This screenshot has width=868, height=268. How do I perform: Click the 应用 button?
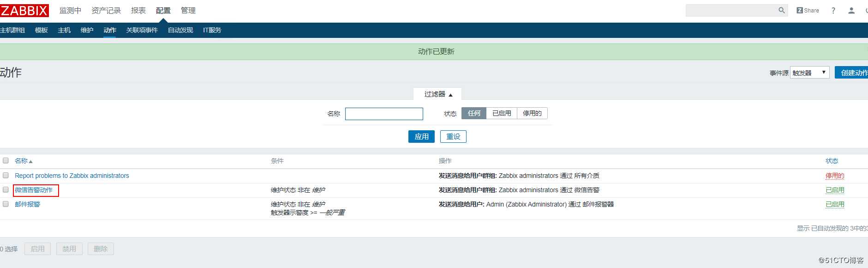pyautogui.click(x=421, y=136)
